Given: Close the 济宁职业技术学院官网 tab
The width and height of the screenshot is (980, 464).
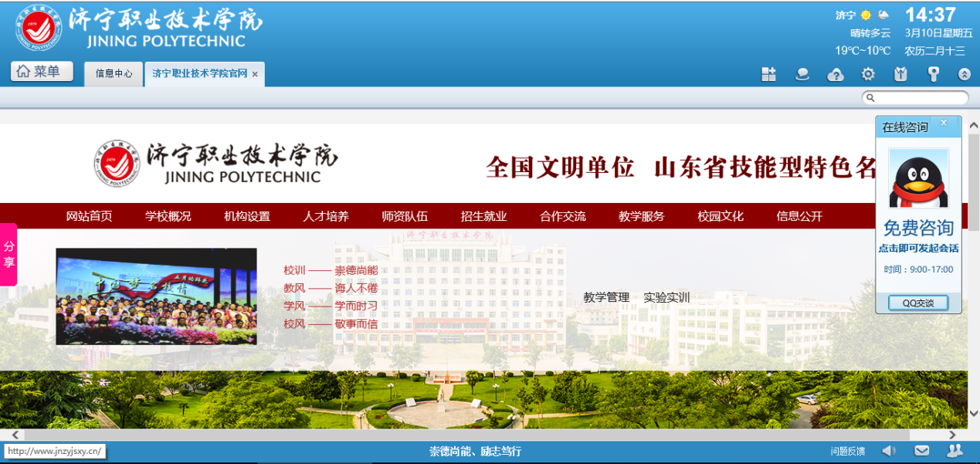Looking at the screenshot, I should coord(255,75).
